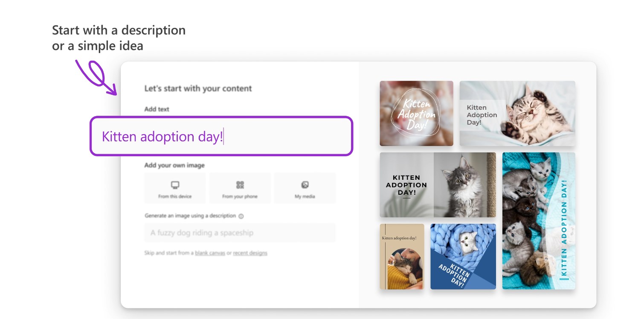Image resolution: width=644 pixels, height=319 pixels.
Task: Click the Add text label
Action: click(x=157, y=109)
